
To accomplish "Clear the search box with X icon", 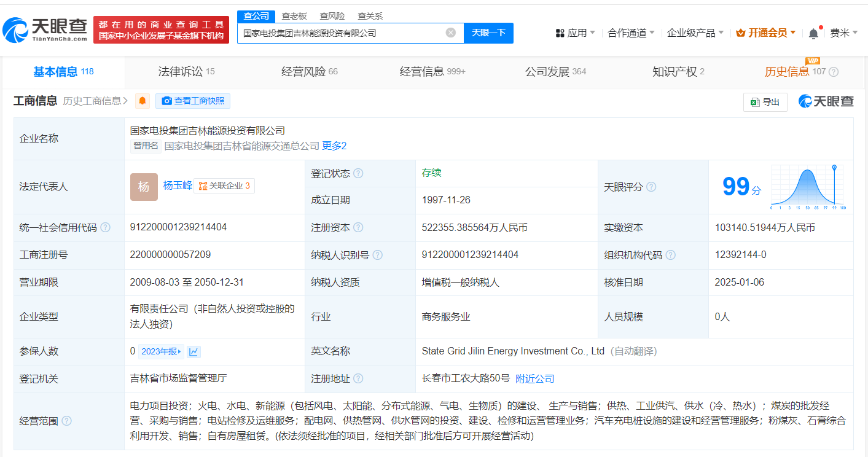I will (450, 33).
